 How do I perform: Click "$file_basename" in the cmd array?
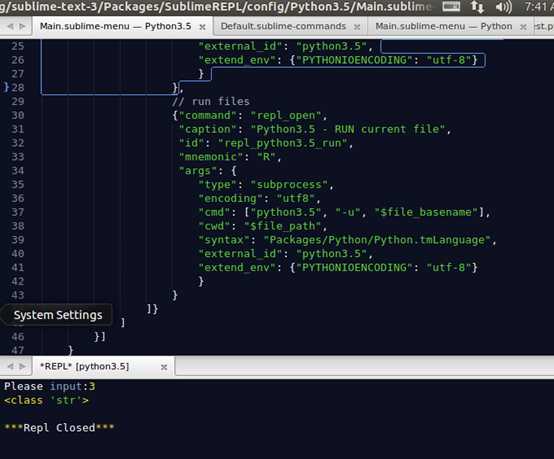point(426,212)
